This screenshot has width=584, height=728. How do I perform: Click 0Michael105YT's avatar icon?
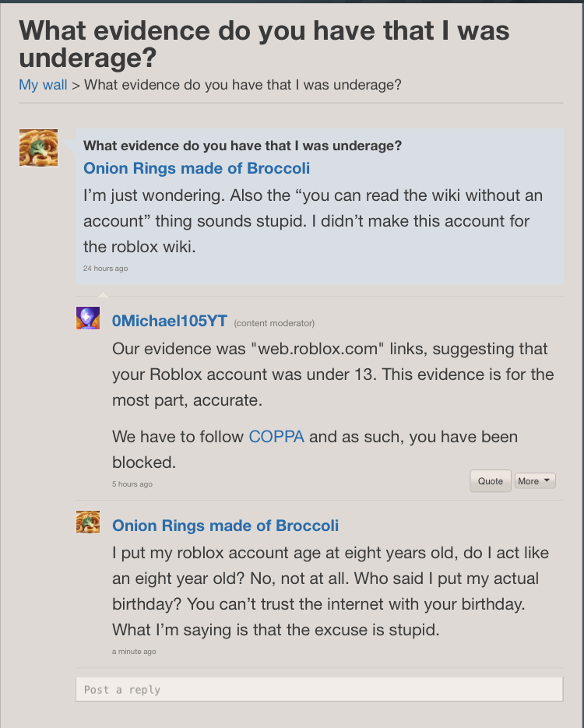[x=88, y=318]
